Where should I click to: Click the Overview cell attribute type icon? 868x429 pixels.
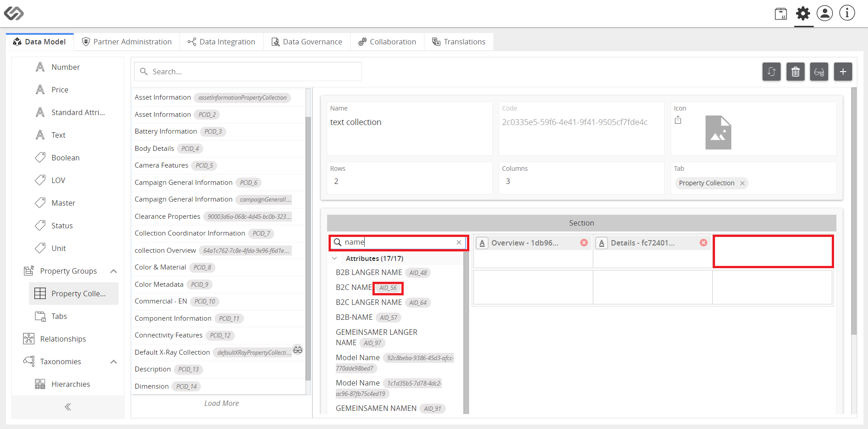(x=482, y=243)
